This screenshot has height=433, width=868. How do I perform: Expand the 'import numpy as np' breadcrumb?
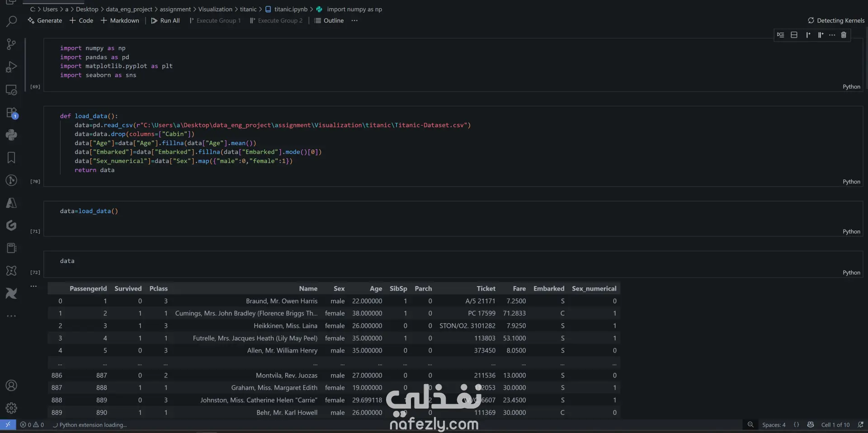[x=349, y=9]
